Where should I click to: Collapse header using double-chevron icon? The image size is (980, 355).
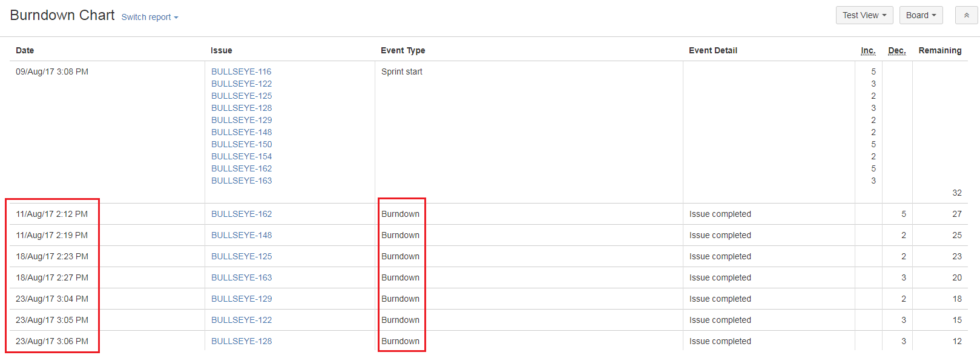(966, 15)
